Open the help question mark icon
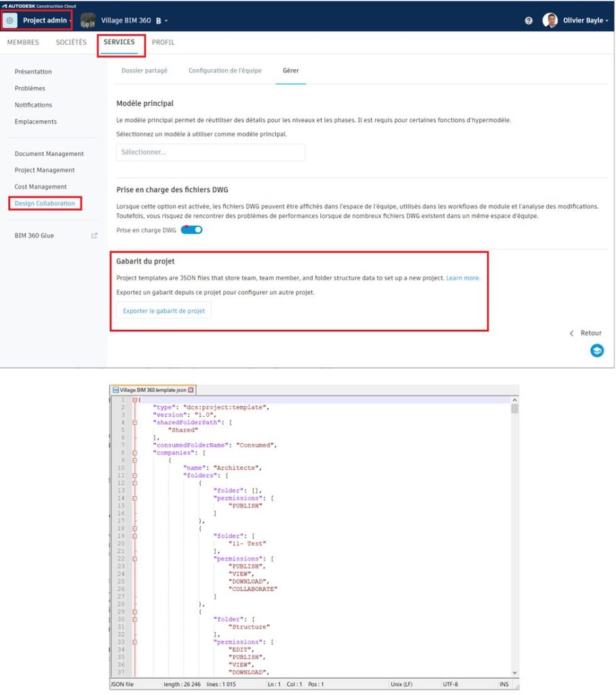The height and width of the screenshot is (695, 616). click(x=528, y=20)
